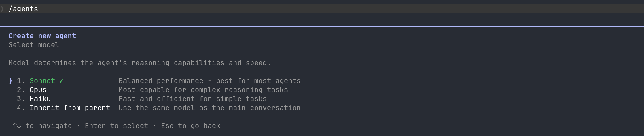Viewport: 644px width, 136px height.
Task: Click the number 3 beside Haiku
Action: pos(21,99)
